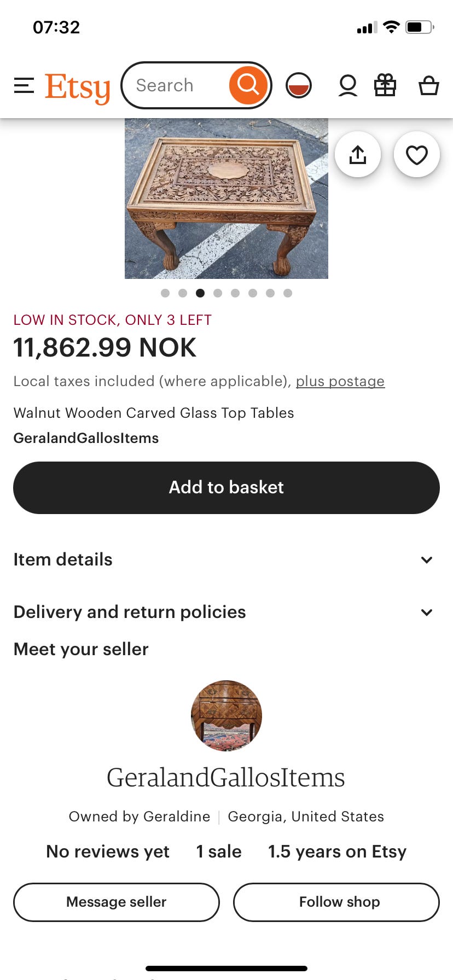Select the first image carousel dot
This screenshot has width=453, height=980.
pos(165,293)
